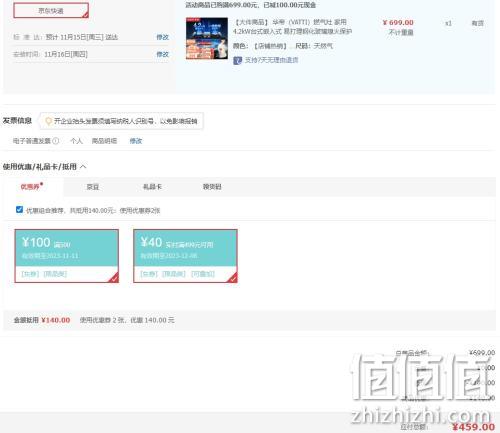Select the 京东快递 delivery option
Viewport: 500px width, 433px height.
51,11
